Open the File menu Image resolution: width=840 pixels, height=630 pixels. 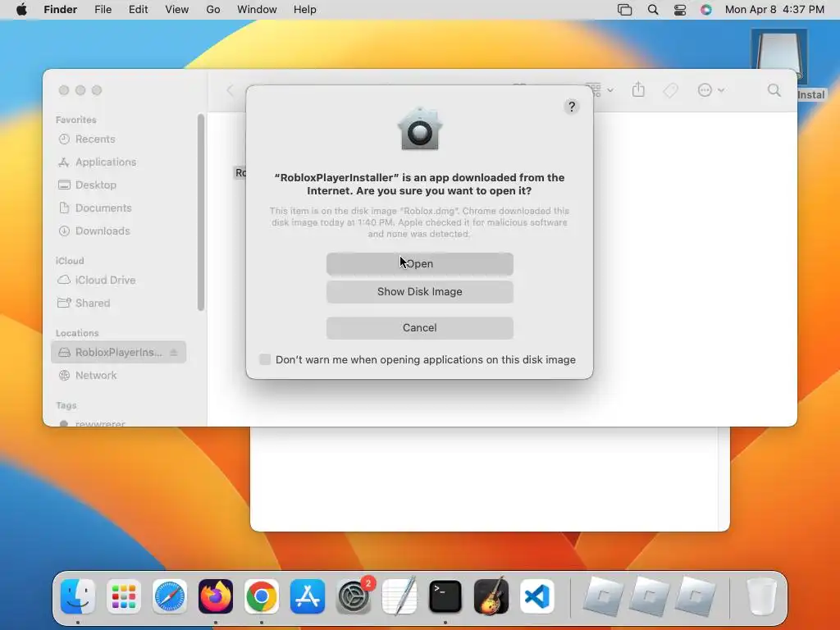(x=103, y=10)
